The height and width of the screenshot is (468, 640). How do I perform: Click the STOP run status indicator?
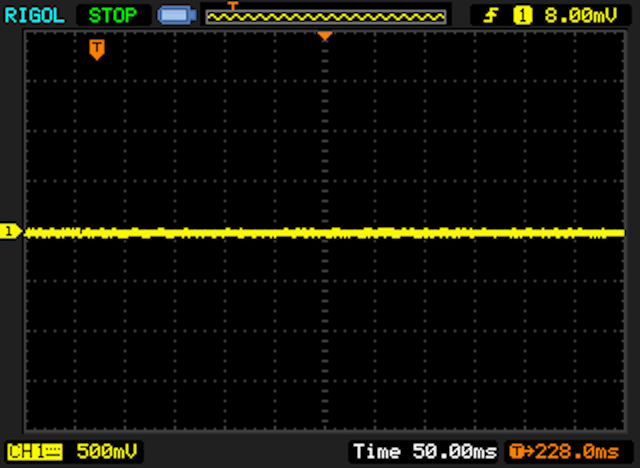[x=113, y=16]
